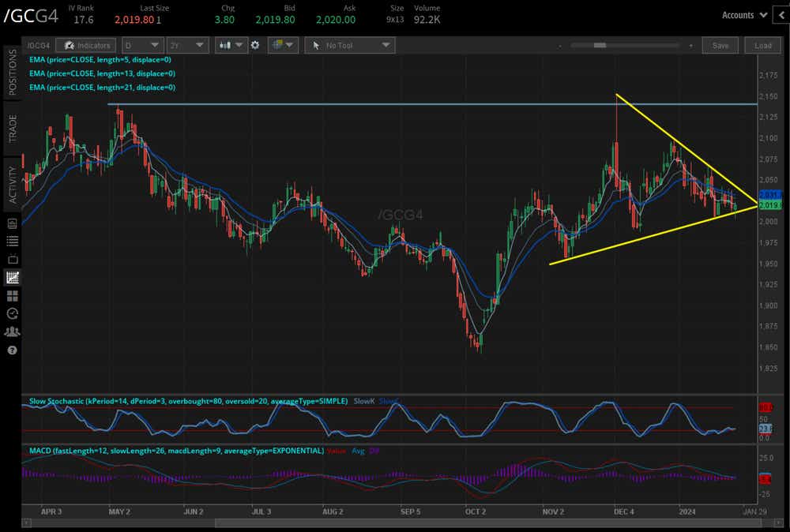790x532 pixels.
Task: Click the TV media icon in sidebar
Action: [x=13, y=259]
